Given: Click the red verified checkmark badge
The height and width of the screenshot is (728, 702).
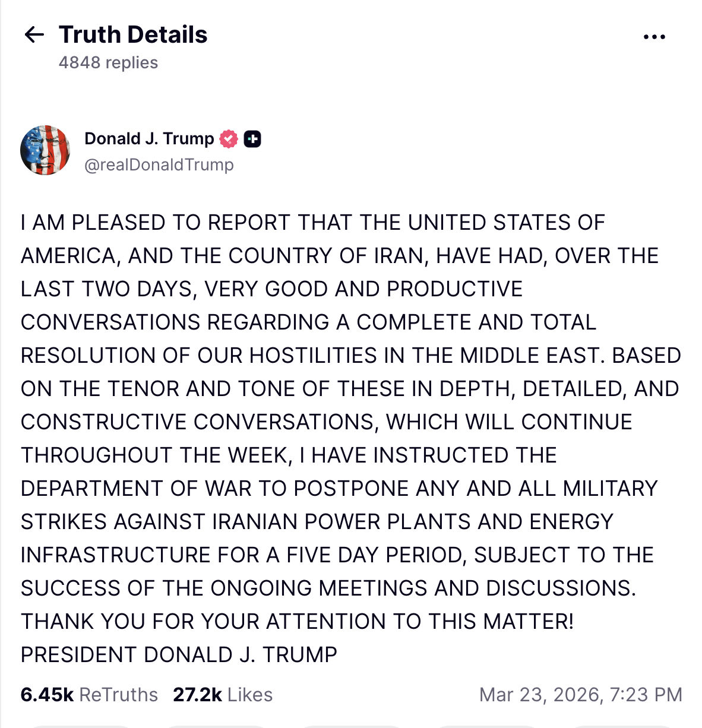Looking at the screenshot, I should point(229,139).
